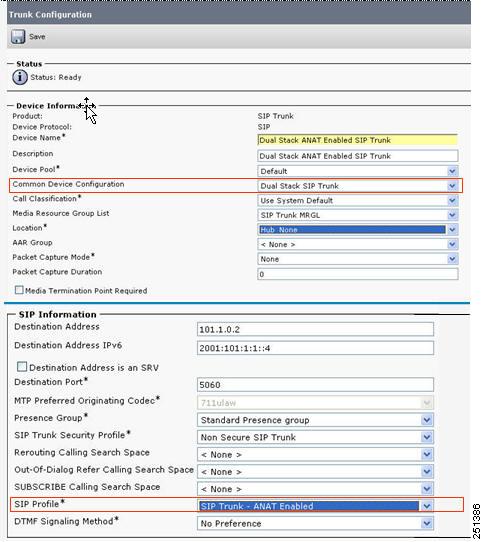Open Rerouting Calling Search Space dropdown
483x542 pixels.
[315, 455]
